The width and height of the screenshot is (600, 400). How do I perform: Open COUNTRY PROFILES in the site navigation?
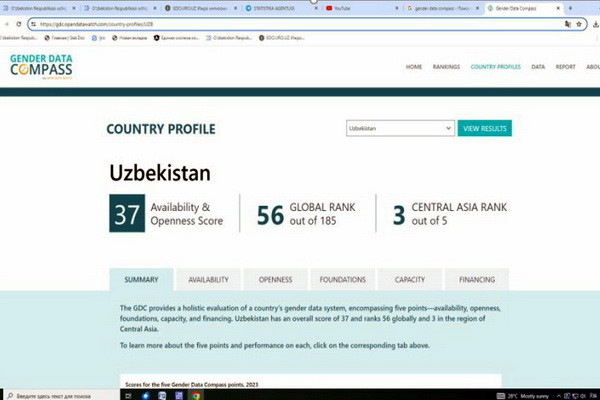point(496,67)
